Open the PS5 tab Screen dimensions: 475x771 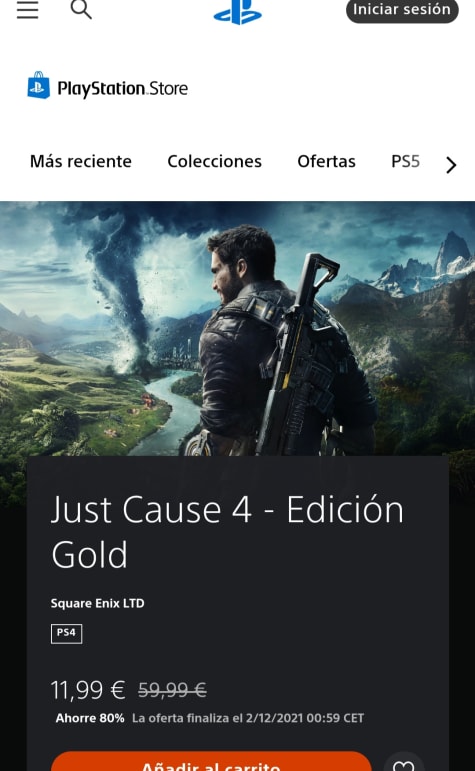(x=405, y=161)
